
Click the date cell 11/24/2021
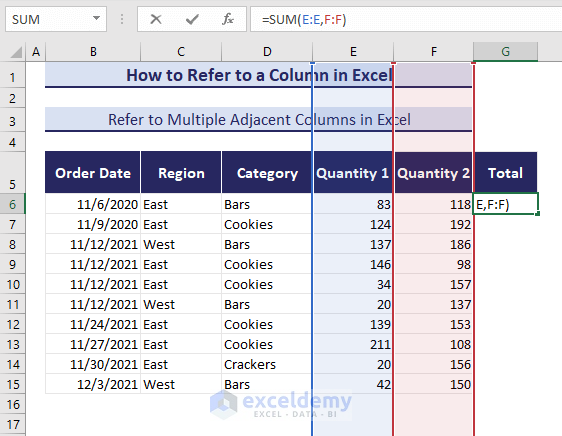coord(93,324)
